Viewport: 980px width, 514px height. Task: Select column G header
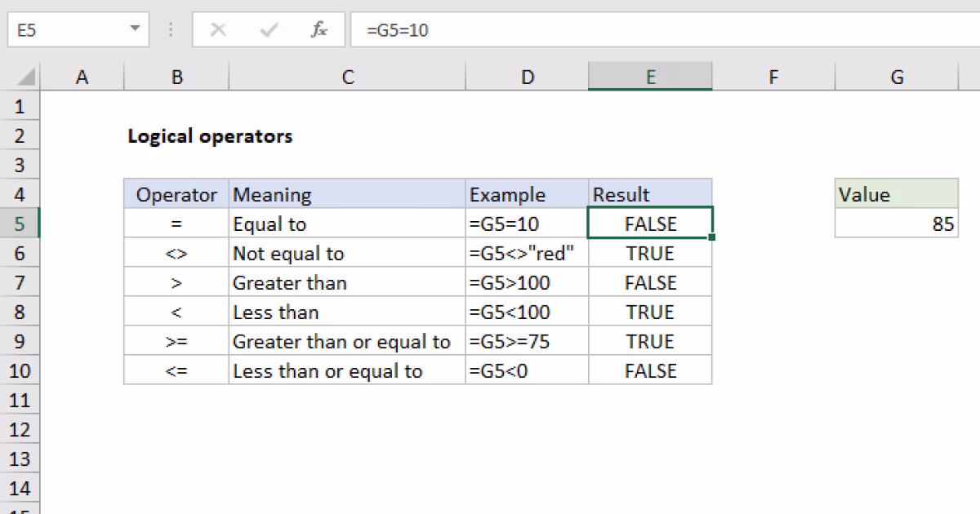click(897, 76)
